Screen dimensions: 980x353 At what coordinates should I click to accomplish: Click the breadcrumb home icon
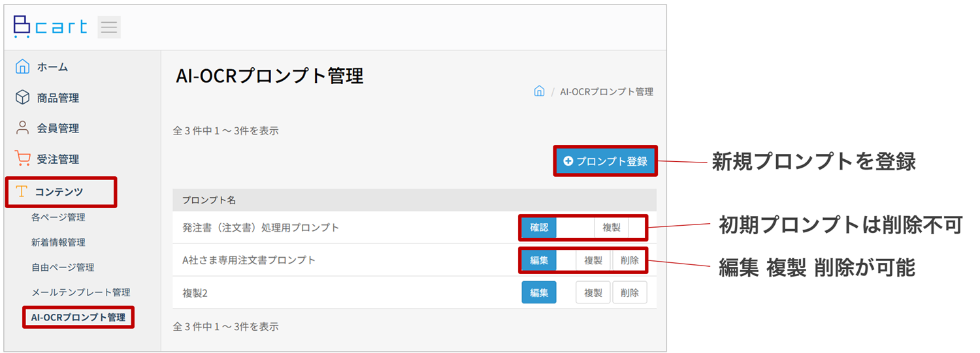pos(539,91)
